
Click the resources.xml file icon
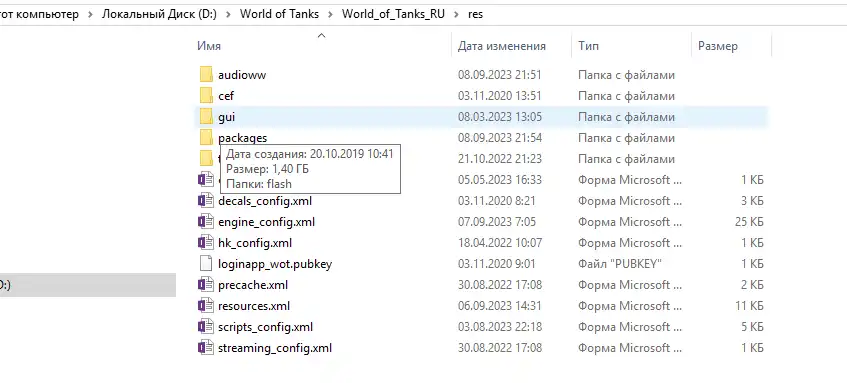point(206,306)
